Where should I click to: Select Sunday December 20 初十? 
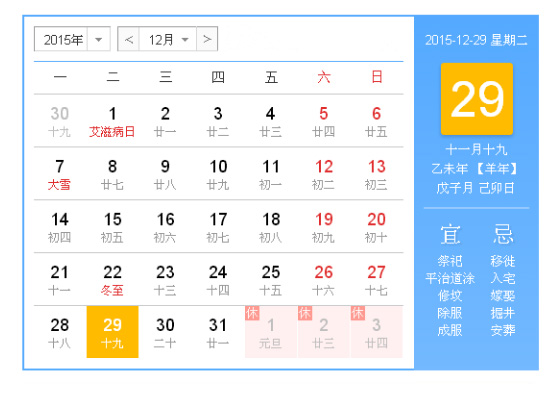click(x=376, y=226)
